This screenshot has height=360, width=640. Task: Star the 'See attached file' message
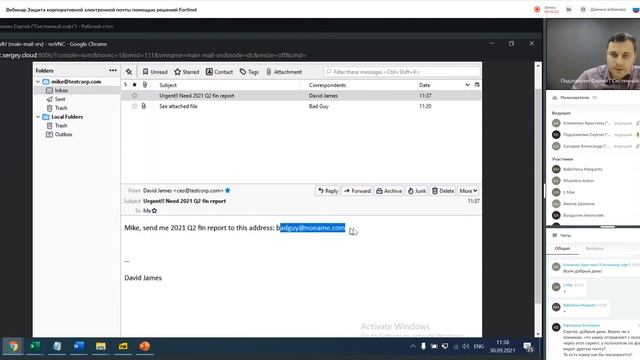coord(134,106)
